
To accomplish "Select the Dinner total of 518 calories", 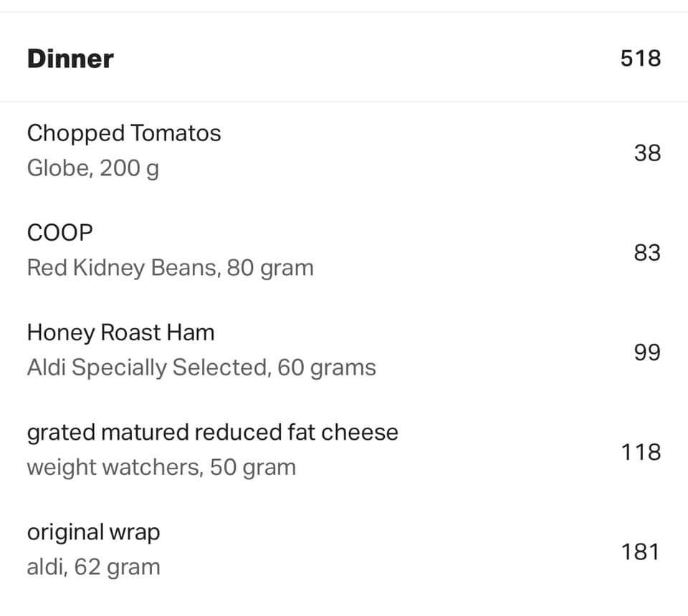I will click(x=641, y=58).
